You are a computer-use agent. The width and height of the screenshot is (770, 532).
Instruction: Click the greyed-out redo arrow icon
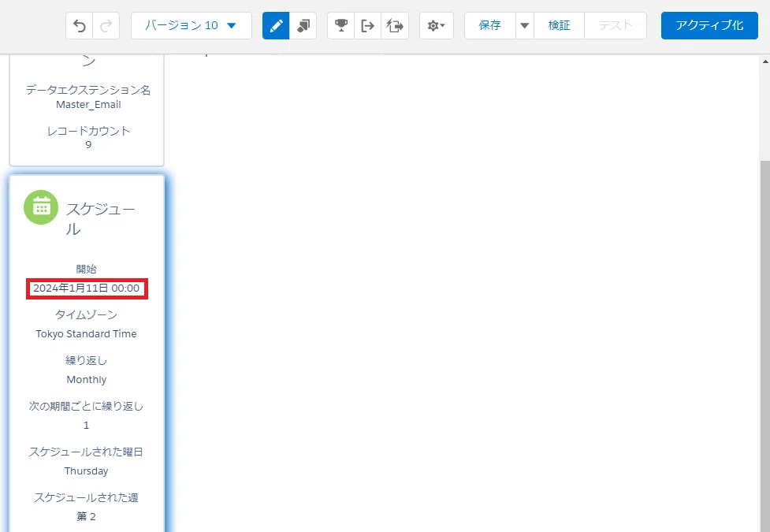coord(106,25)
